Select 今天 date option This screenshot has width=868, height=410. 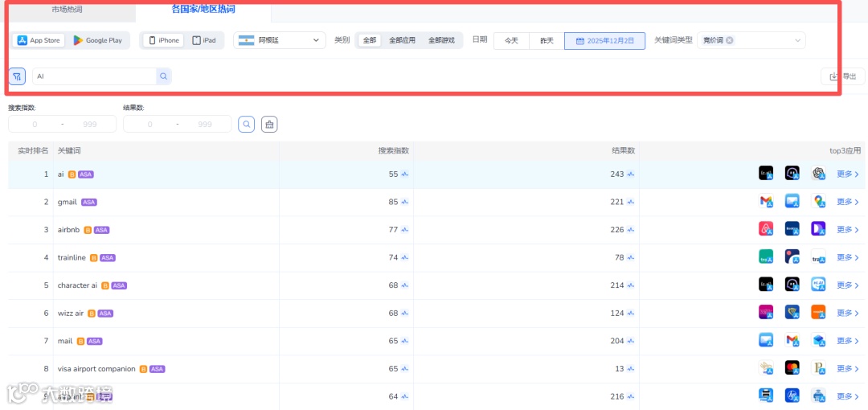tap(511, 40)
